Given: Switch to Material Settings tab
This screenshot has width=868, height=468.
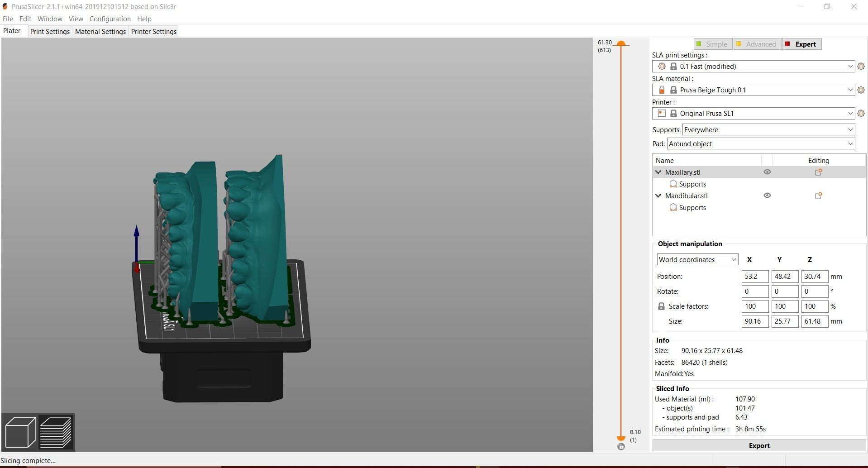Looking at the screenshot, I should [x=100, y=31].
